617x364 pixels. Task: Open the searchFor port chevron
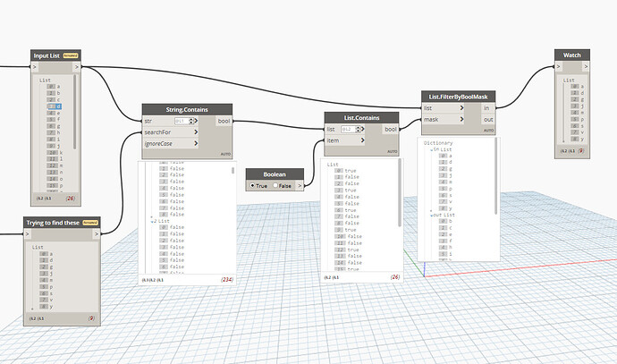[x=196, y=132]
